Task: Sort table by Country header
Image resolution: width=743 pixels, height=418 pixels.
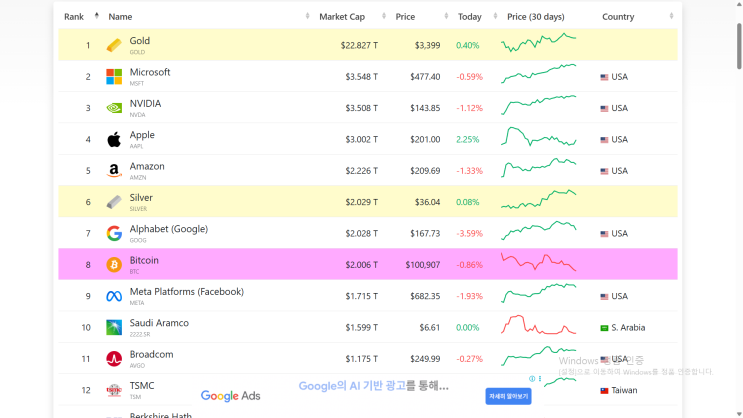Action: (x=619, y=17)
